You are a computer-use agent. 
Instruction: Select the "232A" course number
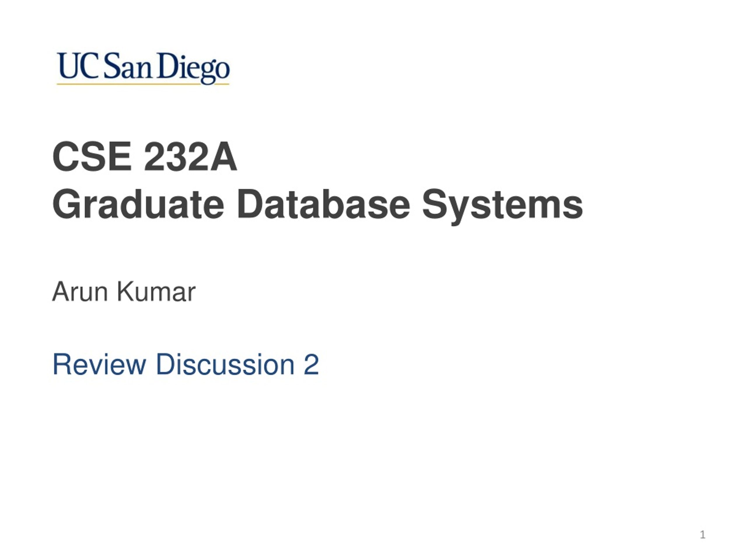pyautogui.click(x=191, y=157)
